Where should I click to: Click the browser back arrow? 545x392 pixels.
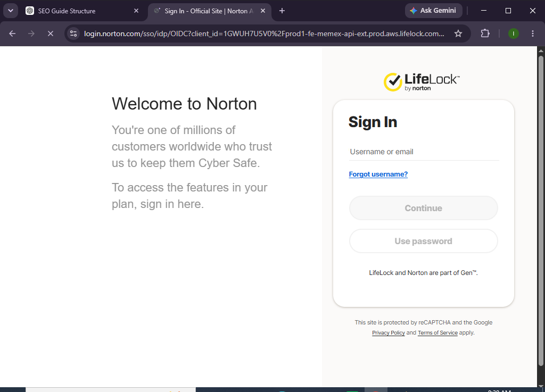(x=12, y=34)
